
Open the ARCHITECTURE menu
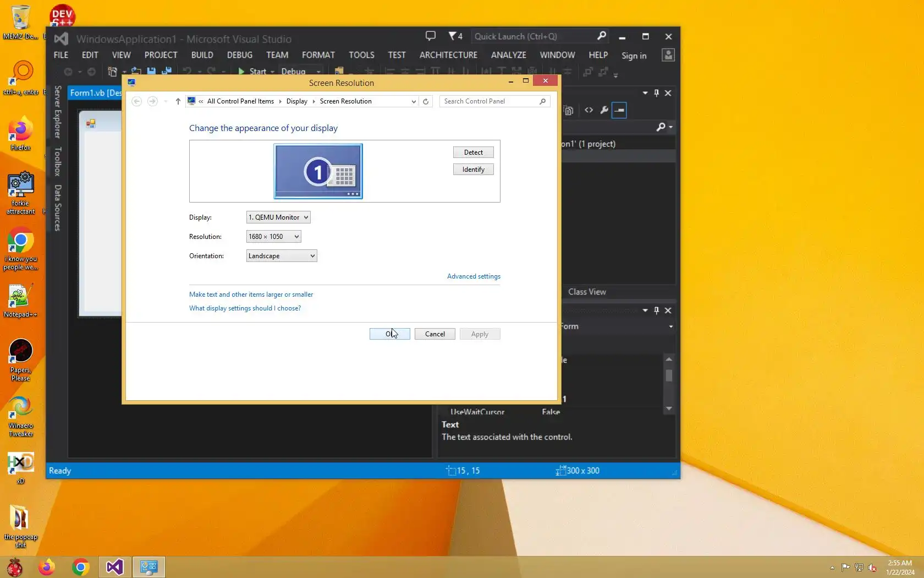click(448, 55)
